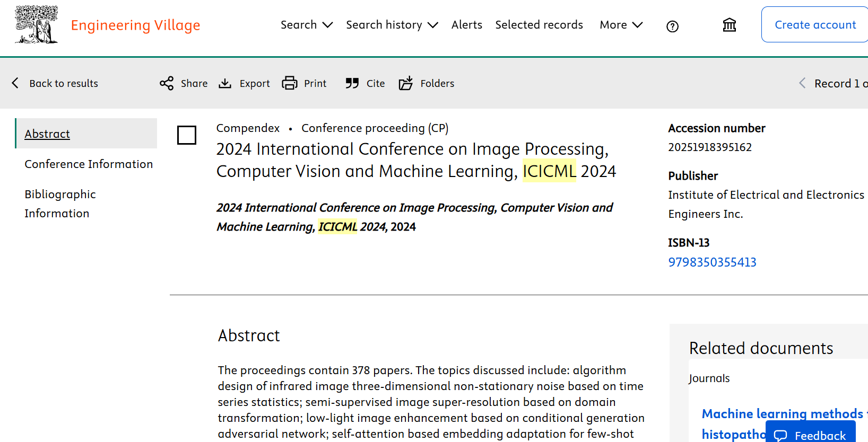Click the record title ICICML 2024

coord(416,160)
